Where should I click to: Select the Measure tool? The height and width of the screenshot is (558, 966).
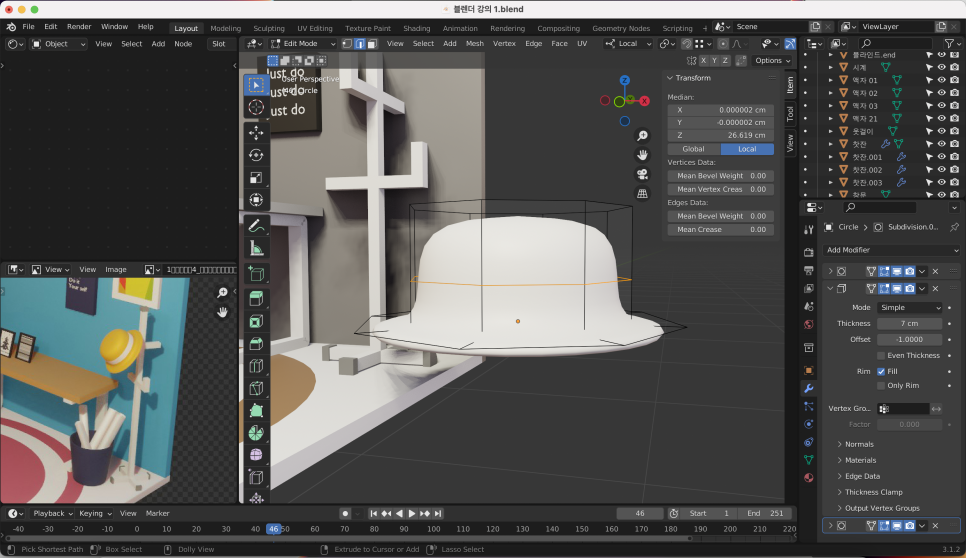click(x=256, y=248)
